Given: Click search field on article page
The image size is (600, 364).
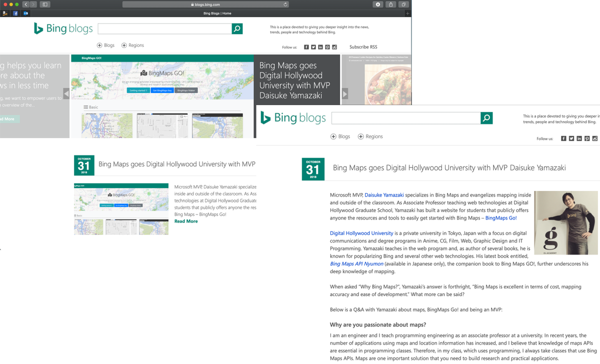Looking at the screenshot, I should tap(406, 118).
